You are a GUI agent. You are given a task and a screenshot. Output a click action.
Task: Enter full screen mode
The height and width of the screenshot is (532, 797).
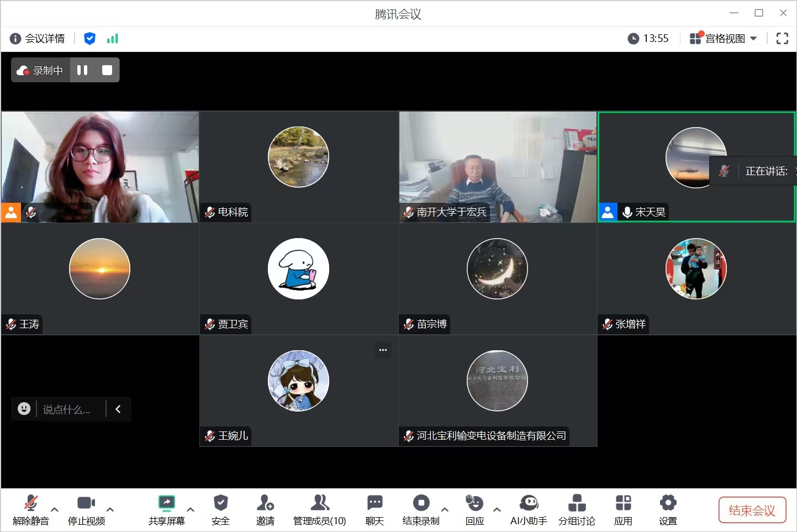pyautogui.click(x=782, y=39)
